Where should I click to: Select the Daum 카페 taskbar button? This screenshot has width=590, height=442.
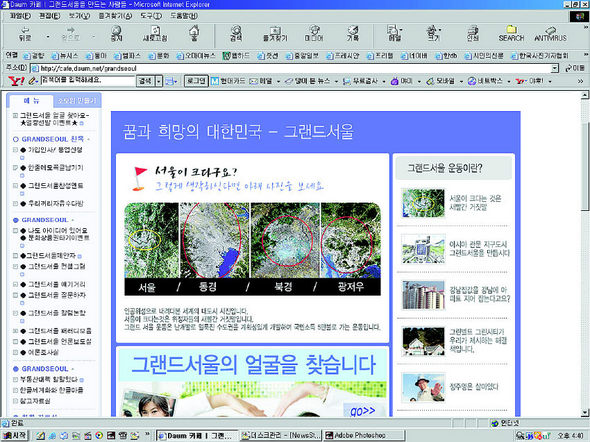(198, 436)
